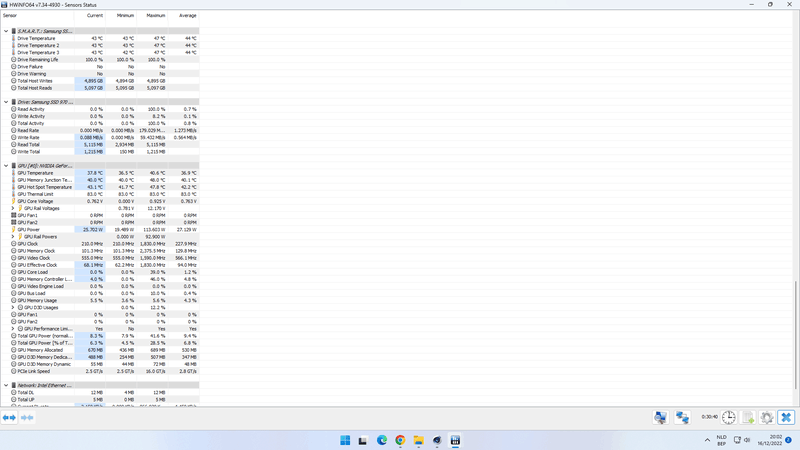Expand GPU Performance Limiters
800x450 pixels.
(13, 329)
